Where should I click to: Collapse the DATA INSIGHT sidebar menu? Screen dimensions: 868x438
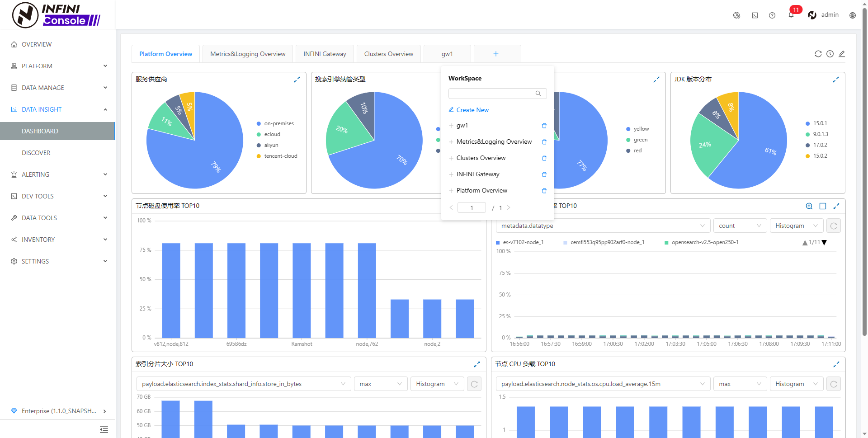pos(58,109)
